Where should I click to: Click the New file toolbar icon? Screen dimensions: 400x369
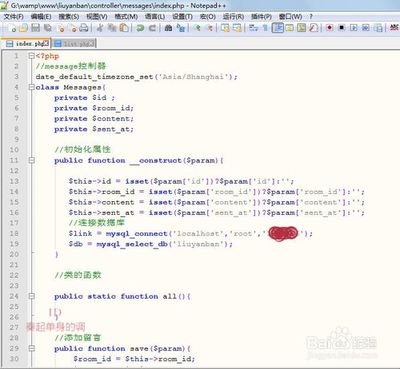click(x=13, y=28)
